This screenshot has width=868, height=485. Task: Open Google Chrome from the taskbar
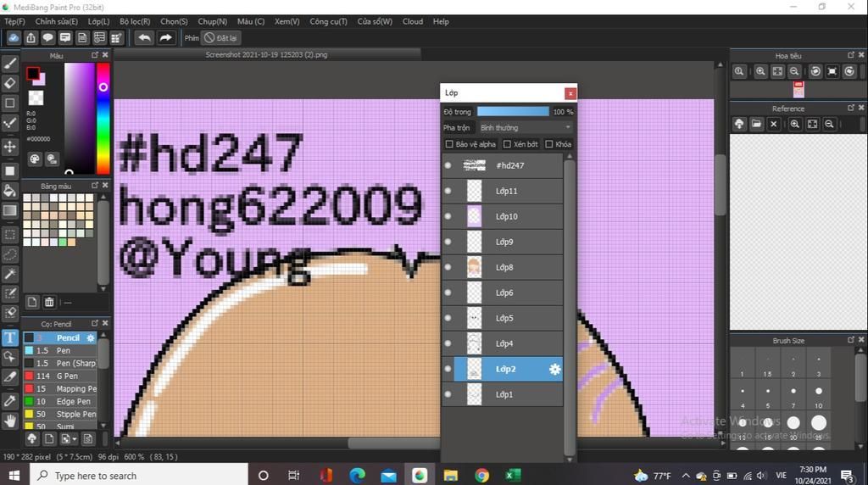tap(481, 476)
